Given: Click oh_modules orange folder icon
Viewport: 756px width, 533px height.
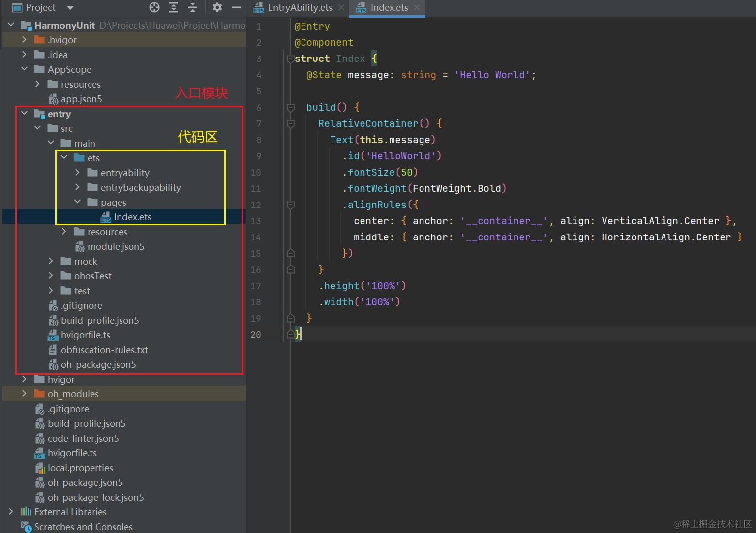Looking at the screenshot, I should point(39,394).
